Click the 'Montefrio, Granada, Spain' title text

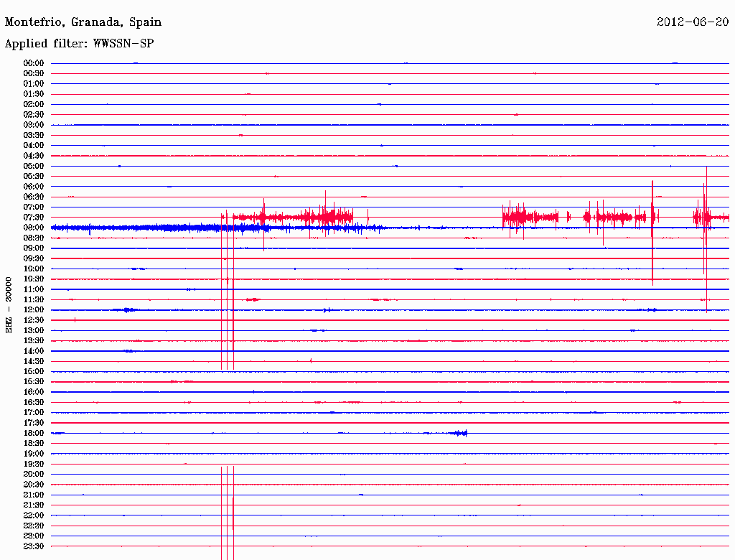pos(83,22)
